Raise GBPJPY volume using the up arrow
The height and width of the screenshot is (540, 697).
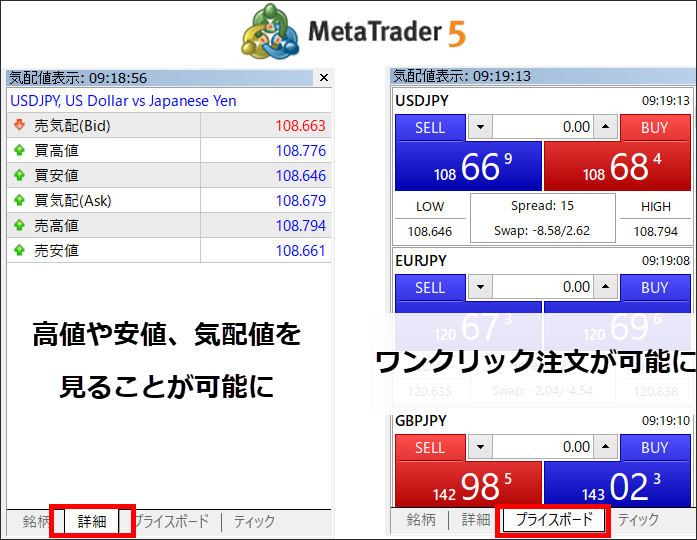(607, 447)
